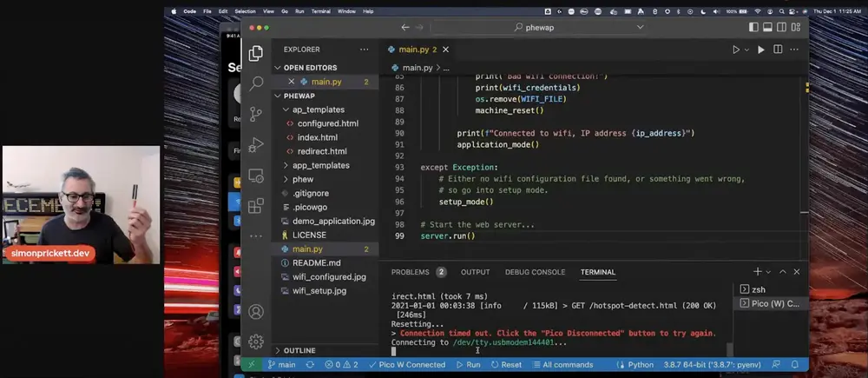Open the Remote Explorer view
Viewport: 868px width, 378px height.
[256, 176]
